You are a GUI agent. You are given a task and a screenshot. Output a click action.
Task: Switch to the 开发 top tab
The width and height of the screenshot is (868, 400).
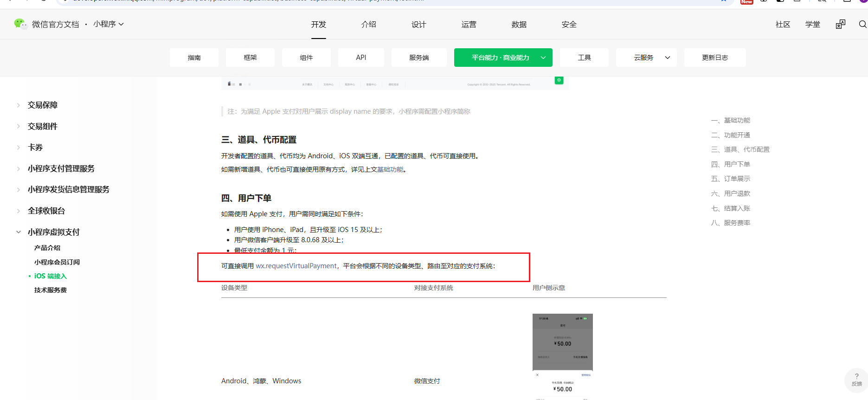pos(319,25)
